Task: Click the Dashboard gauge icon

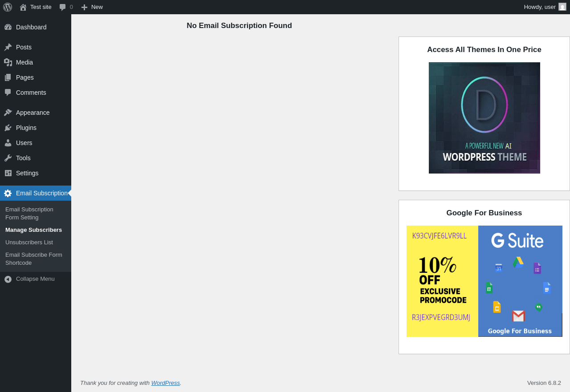Action: point(8,27)
